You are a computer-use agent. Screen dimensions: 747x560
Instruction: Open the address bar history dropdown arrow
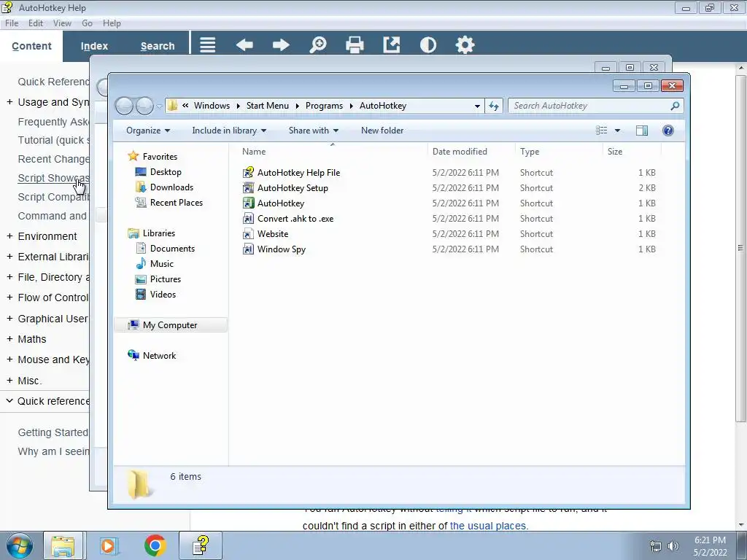coord(477,106)
